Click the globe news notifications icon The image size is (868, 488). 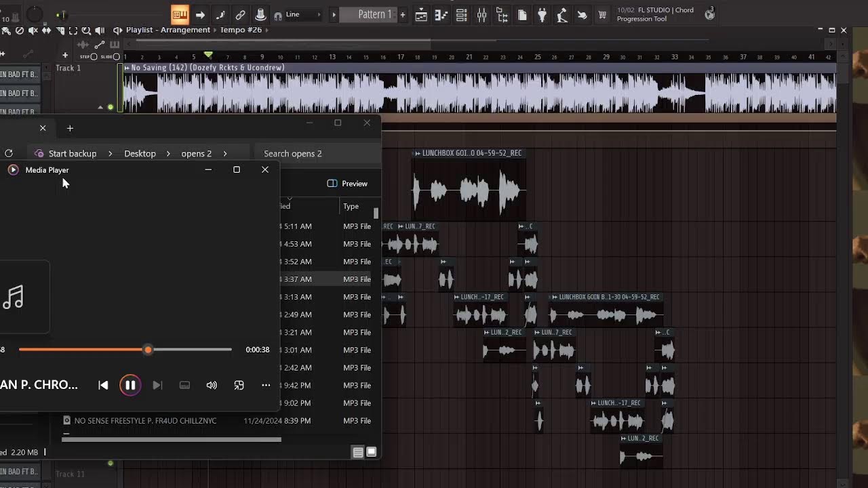[x=709, y=14]
